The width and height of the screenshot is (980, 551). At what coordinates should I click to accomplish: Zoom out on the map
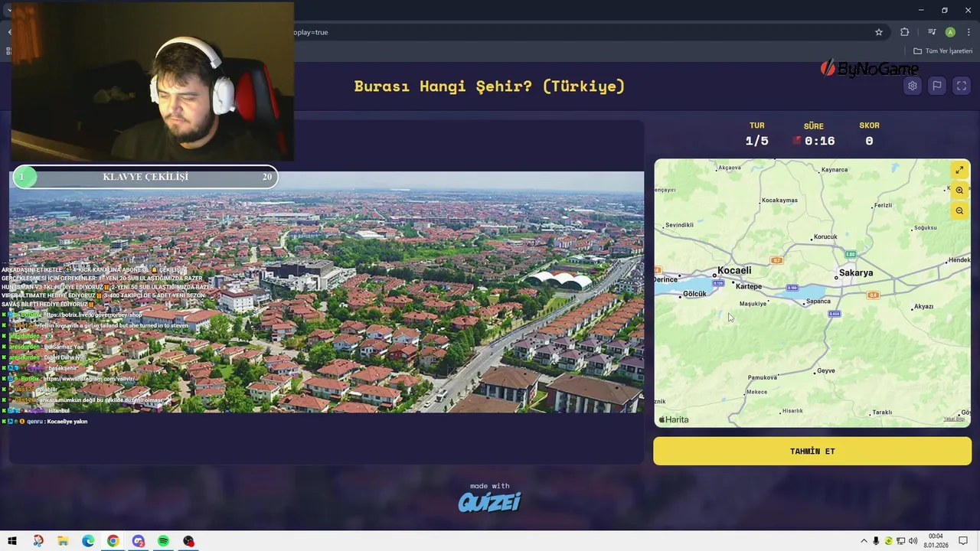click(x=959, y=210)
